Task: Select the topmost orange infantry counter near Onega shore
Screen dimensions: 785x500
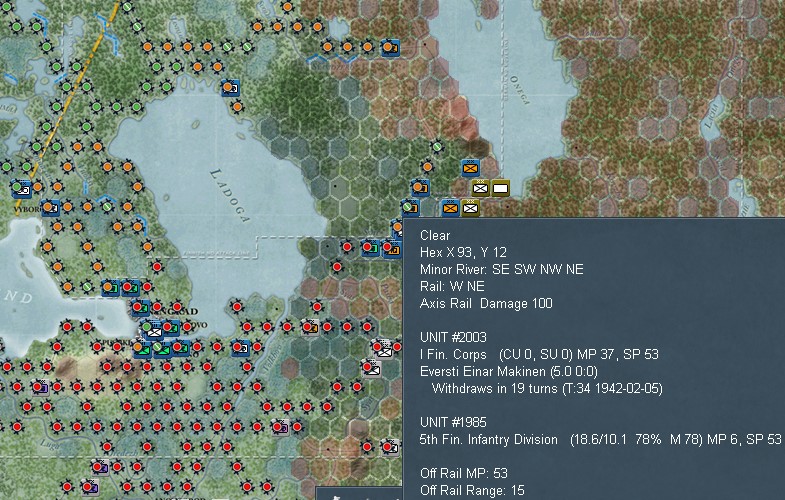Action: pyautogui.click(x=471, y=168)
